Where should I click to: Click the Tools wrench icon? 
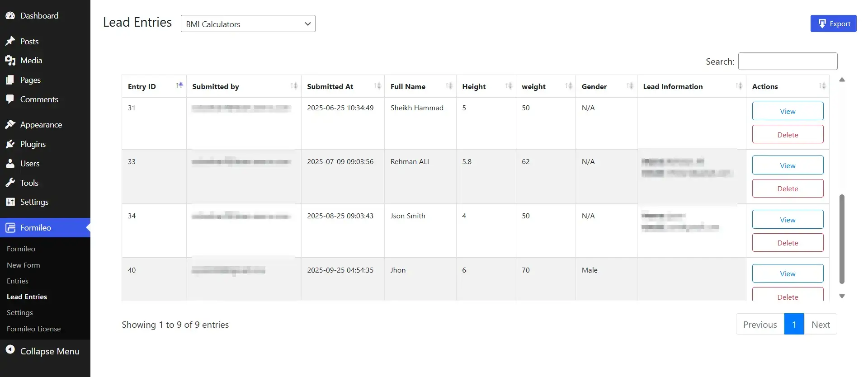point(10,183)
